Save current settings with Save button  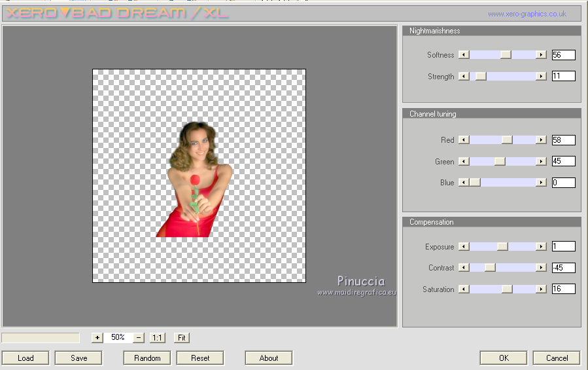point(78,358)
